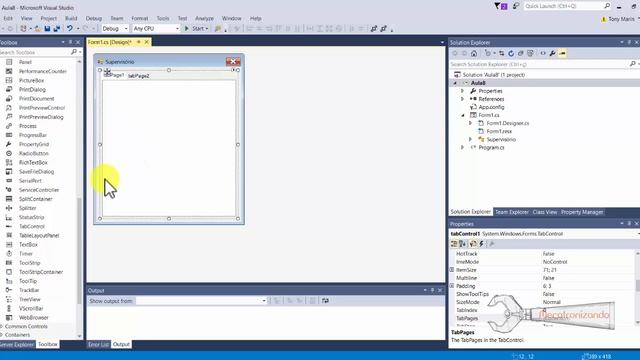The width and height of the screenshot is (640, 360).
Task: Select TabControl in the Toolbox
Action: 32,227
